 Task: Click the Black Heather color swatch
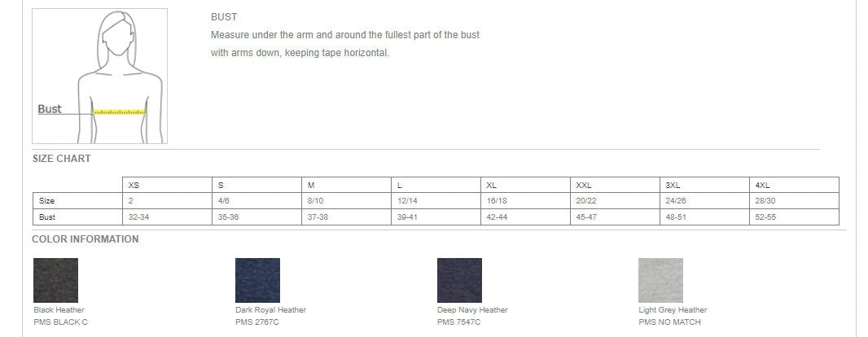[x=55, y=280]
